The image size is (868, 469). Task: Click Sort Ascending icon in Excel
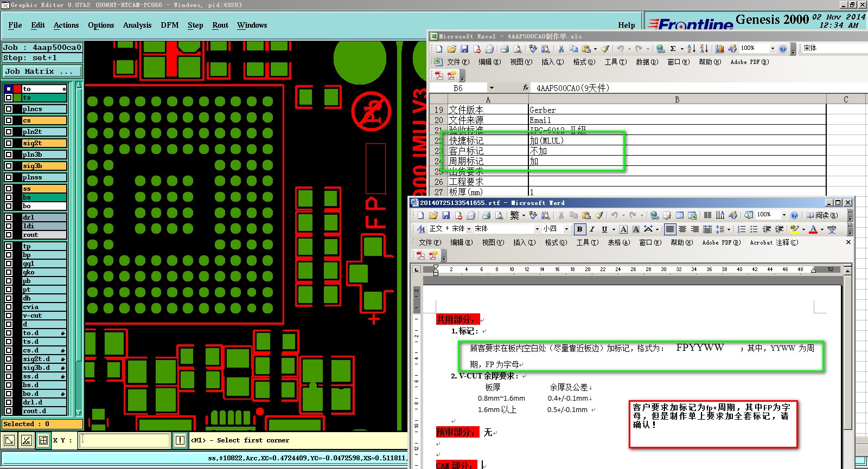pyautogui.click(x=691, y=49)
